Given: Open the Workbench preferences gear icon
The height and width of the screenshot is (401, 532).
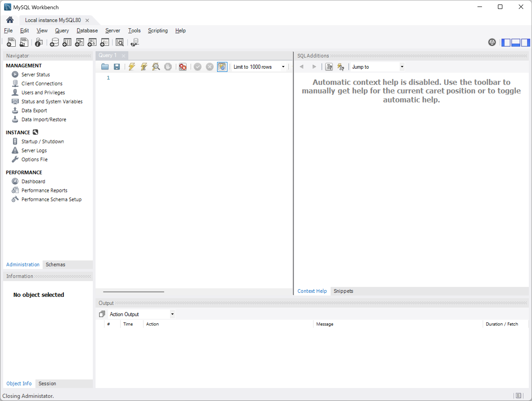Looking at the screenshot, I should coord(492,42).
